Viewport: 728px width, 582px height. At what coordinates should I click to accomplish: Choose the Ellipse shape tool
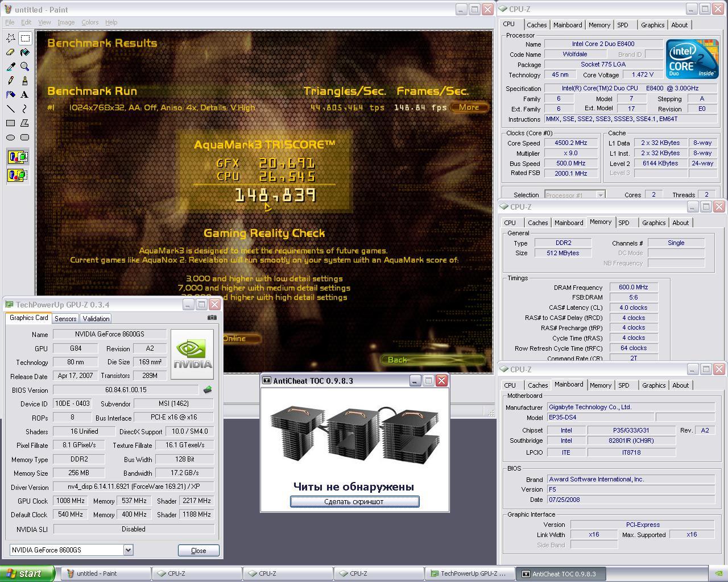click(x=11, y=137)
